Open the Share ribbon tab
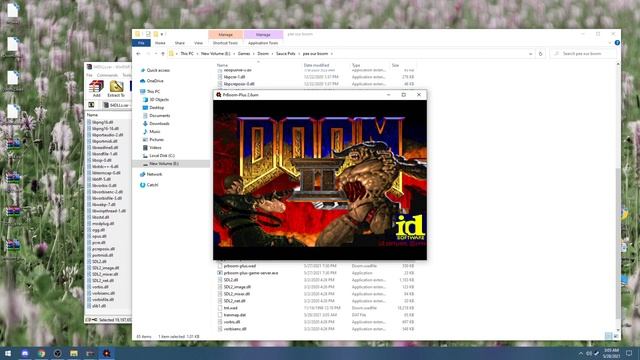The width and height of the screenshot is (640, 360). [x=180, y=43]
